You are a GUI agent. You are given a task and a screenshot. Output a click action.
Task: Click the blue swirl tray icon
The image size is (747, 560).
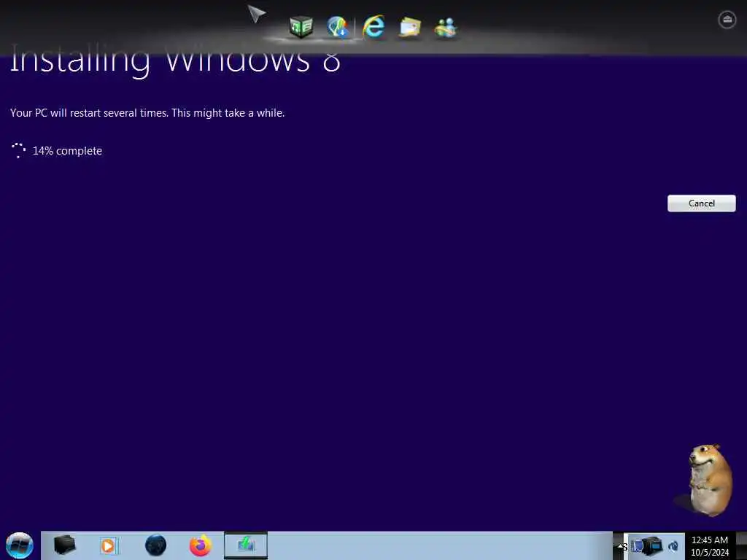pos(673,546)
